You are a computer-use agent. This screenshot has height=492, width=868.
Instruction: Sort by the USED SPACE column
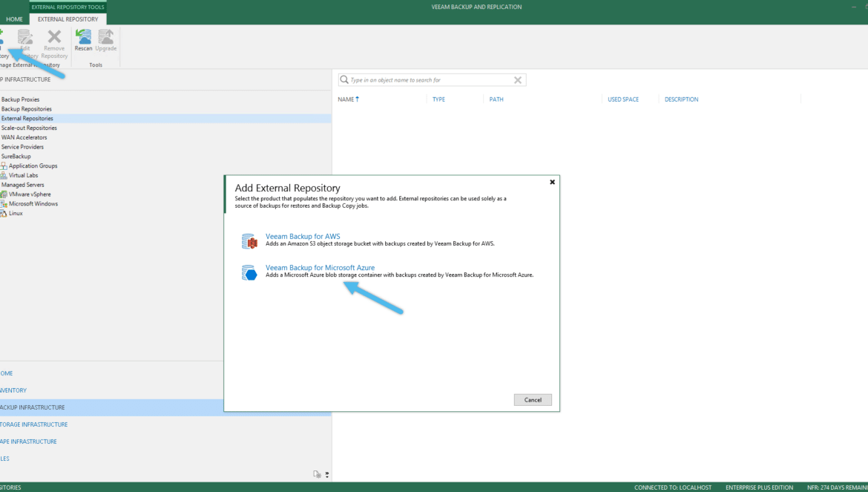coord(622,99)
